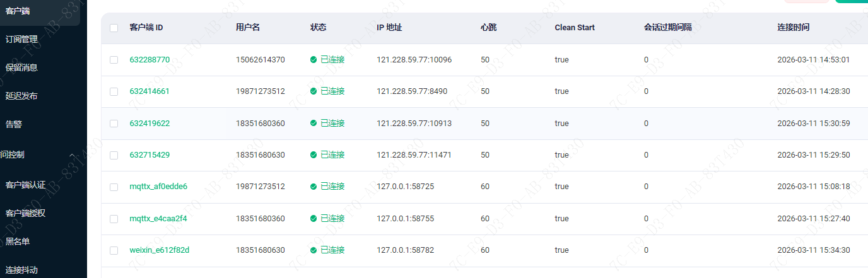The height and width of the screenshot is (278, 868).
Task: Click green check icon in 632414661 row
Action: [x=314, y=91]
